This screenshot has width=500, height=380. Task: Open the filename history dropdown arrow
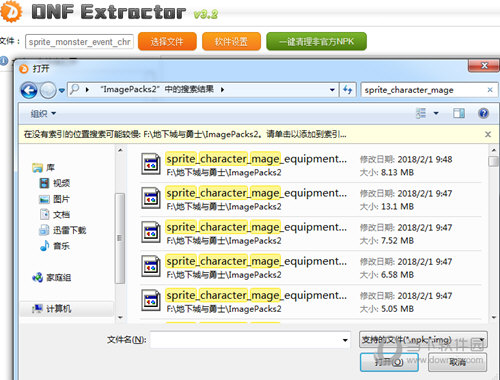click(x=345, y=340)
